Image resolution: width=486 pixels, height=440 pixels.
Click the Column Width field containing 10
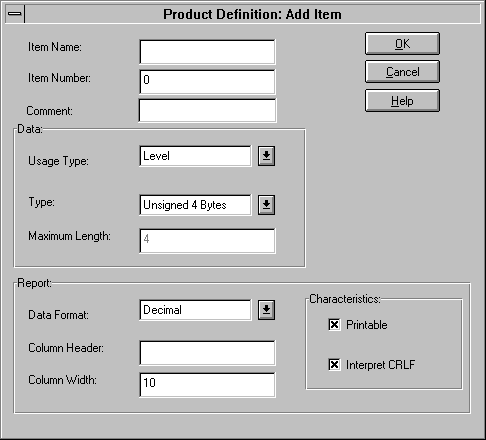[x=207, y=385]
